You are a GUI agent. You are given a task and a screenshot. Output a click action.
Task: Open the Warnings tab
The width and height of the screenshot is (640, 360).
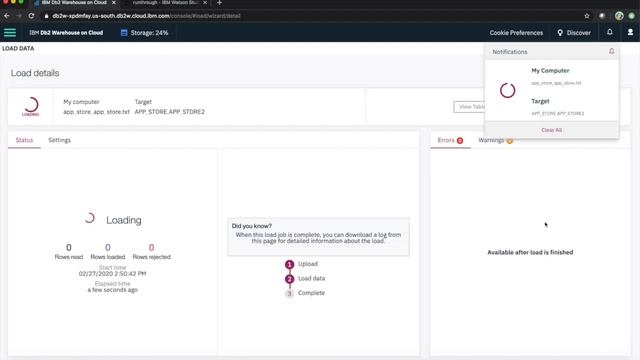[x=496, y=140]
